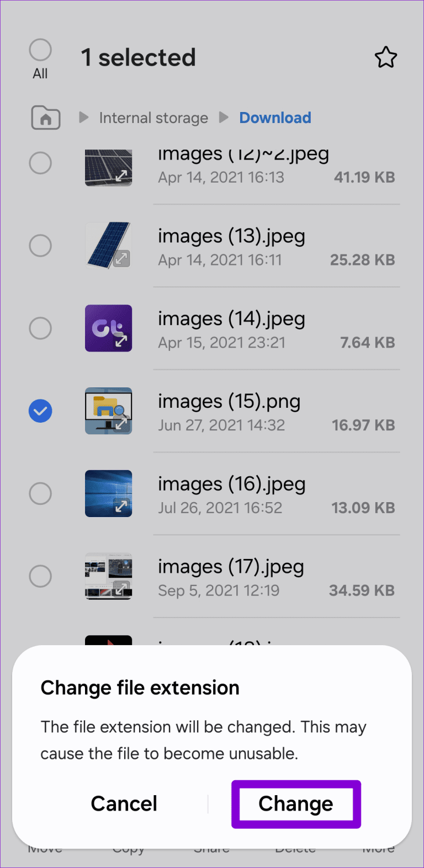Select the images (16).jpeg checkbox
Viewport: 424px width, 868px height.
pyautogui.click(x=40, y=493)
